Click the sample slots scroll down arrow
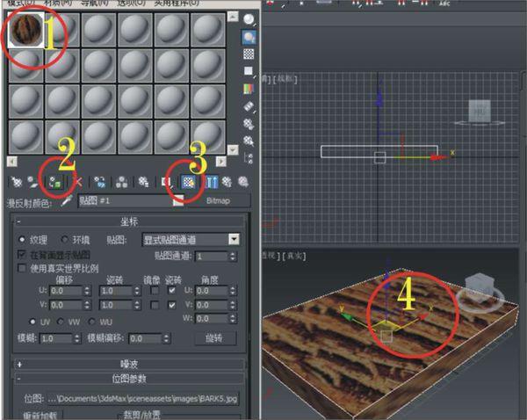Viewport: 527px width, 420px height. pos(233,149)
